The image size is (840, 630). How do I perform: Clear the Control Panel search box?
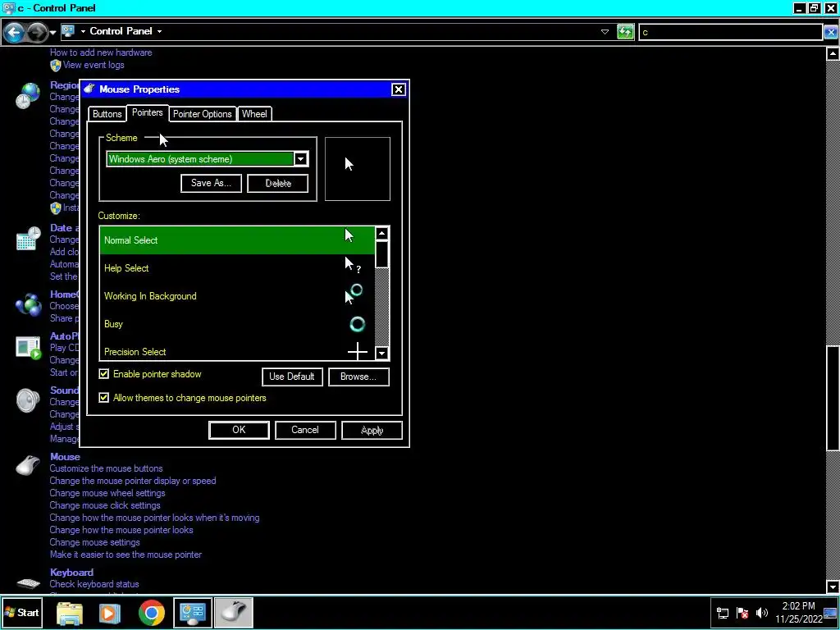(x=831, y=32)
